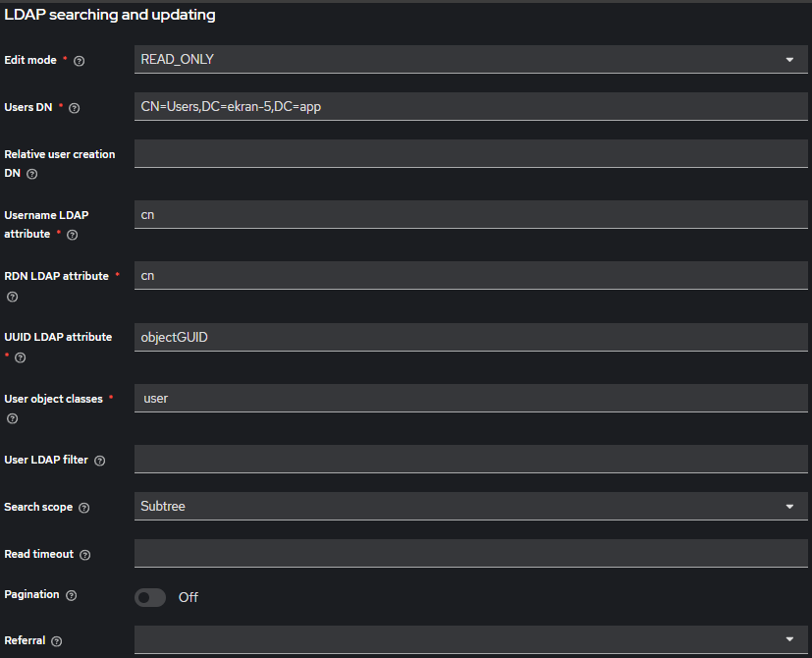Open the Referral dropdown

pyautogui.click(x=471, y=640)
